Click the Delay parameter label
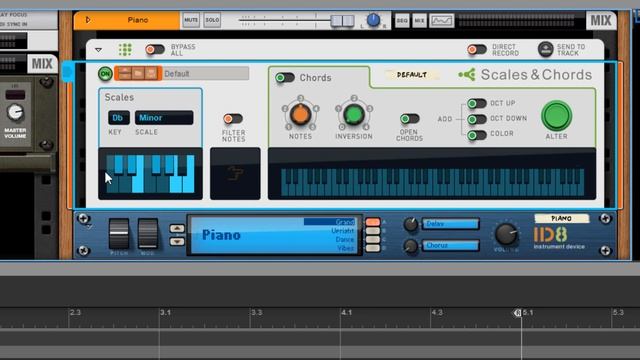640x360 pixels. point(451,224)
